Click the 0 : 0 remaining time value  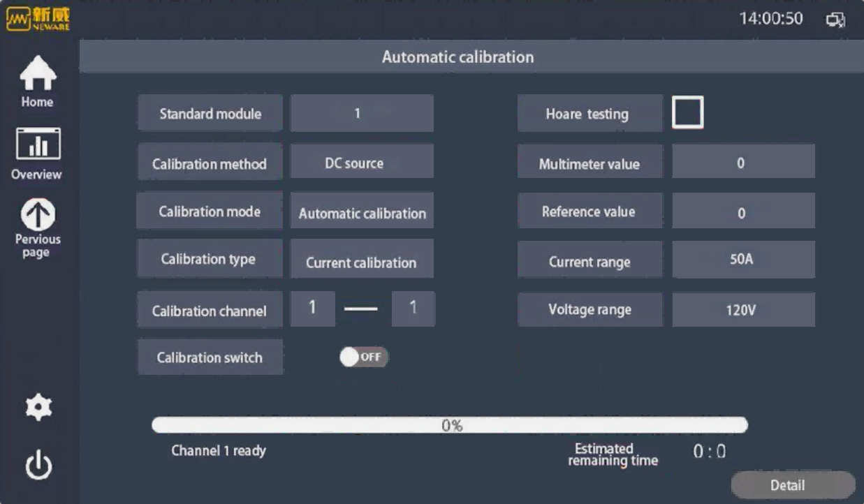[709, 452]
